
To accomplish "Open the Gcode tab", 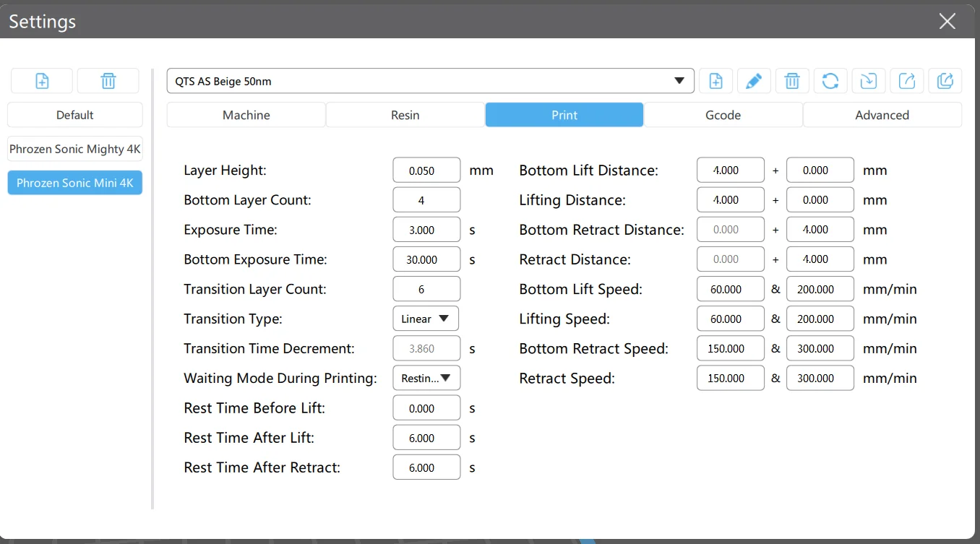I will click(x=723, y=115).
